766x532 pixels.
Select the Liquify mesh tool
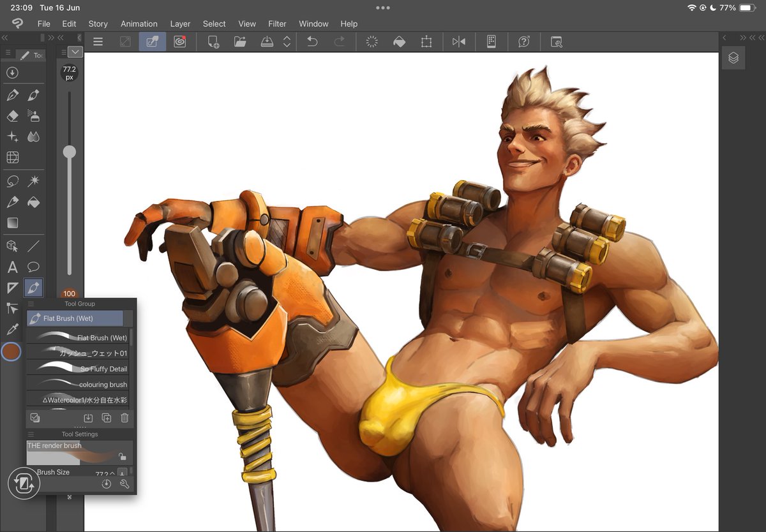[12, 157]
